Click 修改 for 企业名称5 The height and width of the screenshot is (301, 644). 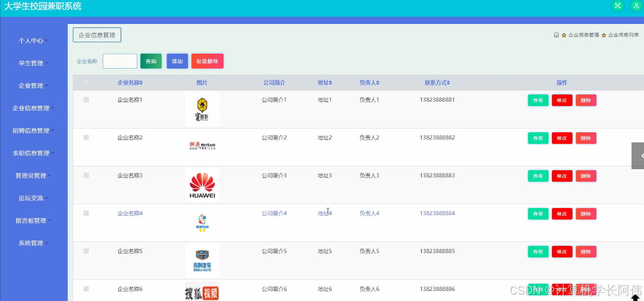coord(562,252)
